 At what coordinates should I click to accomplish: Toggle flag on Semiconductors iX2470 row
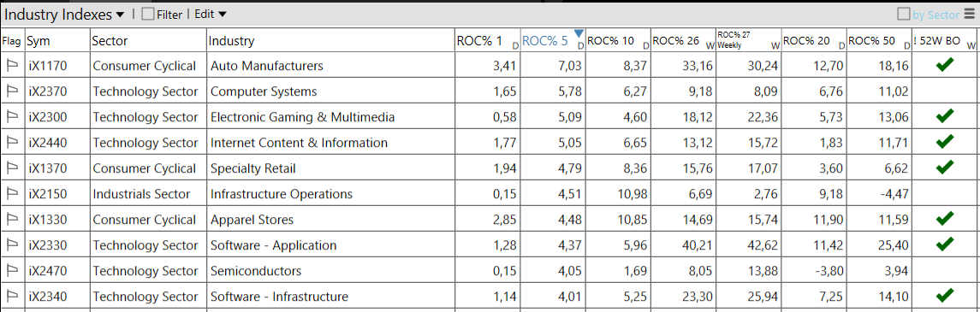coord(12,271)
